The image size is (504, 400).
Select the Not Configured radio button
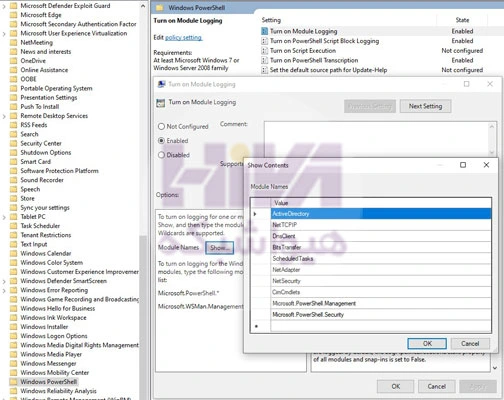(x=161, y=126)
